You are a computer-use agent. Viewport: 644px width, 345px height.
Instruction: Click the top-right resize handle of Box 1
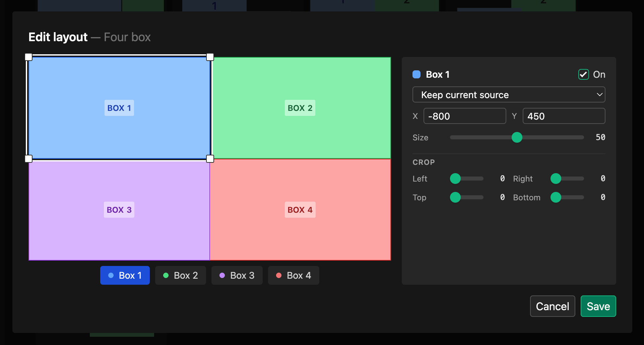click(210, 57)
